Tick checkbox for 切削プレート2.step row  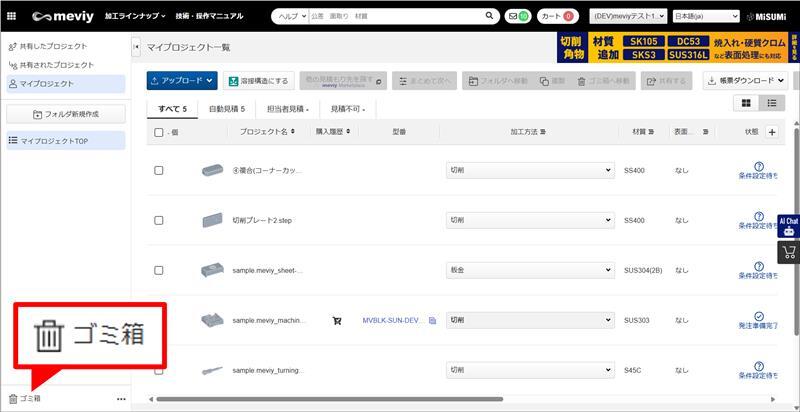(x=159, y=220)
